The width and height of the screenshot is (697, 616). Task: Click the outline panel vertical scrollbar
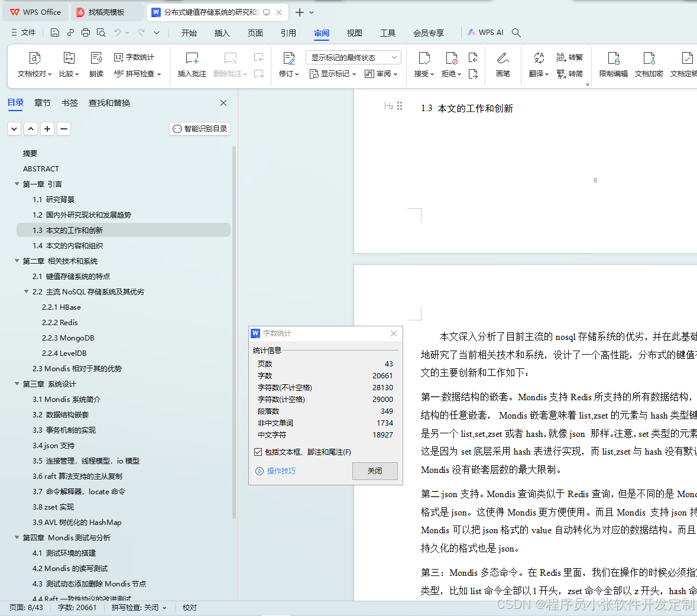coord(234,332)
